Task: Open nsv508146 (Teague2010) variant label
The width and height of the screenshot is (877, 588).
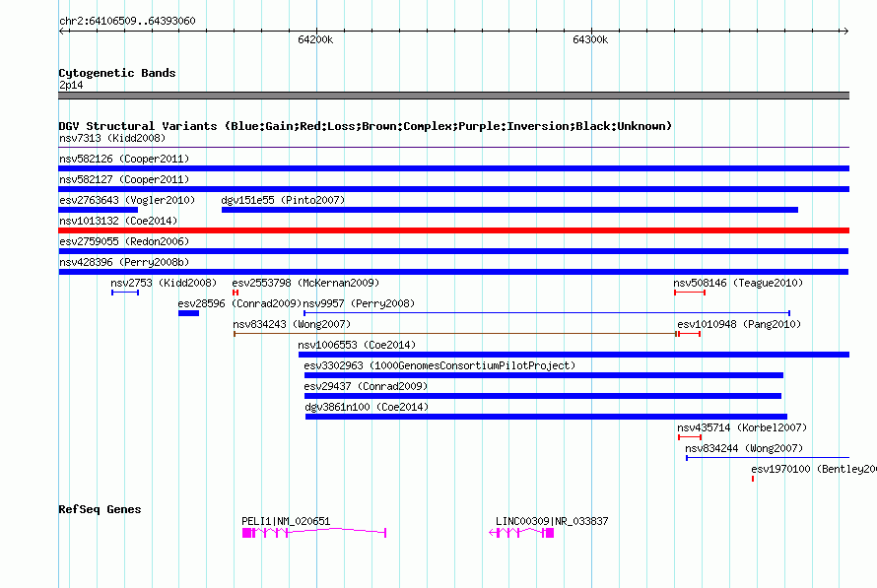Action: coord(738,283)
